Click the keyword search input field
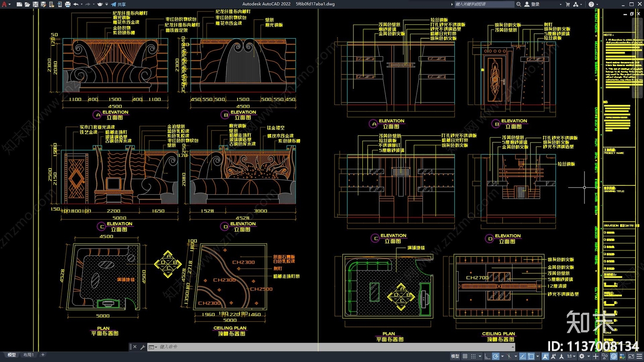 pos(484,4)
